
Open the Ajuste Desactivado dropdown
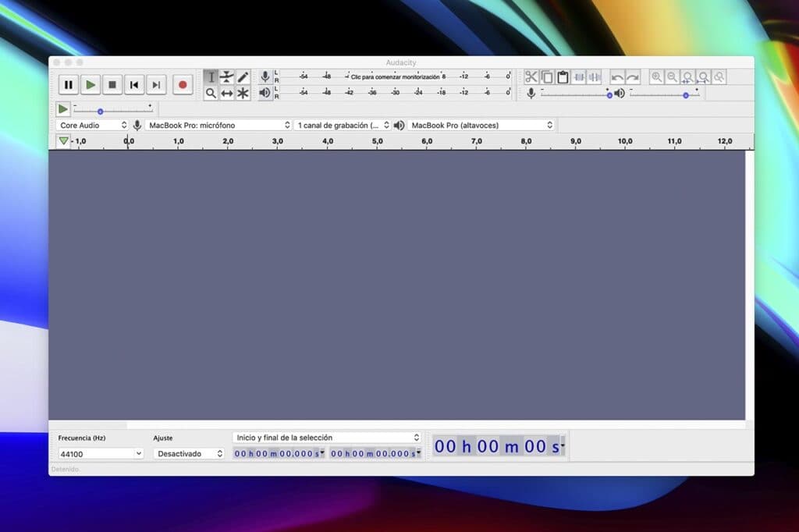pos(189,453)
